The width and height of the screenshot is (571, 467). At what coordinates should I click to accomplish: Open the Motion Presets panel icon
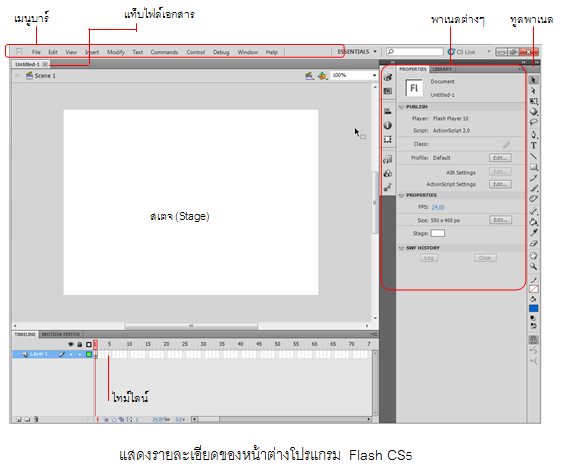(x=388, y=187)
